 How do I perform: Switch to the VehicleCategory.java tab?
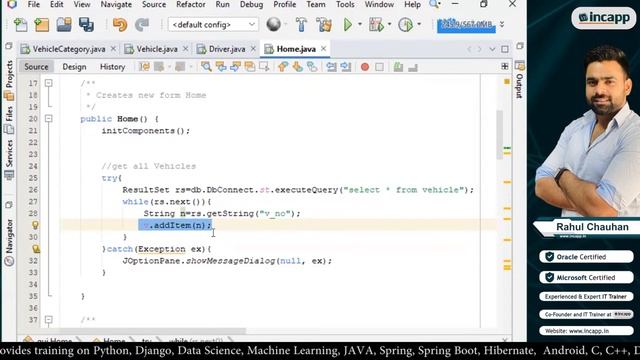69,49
